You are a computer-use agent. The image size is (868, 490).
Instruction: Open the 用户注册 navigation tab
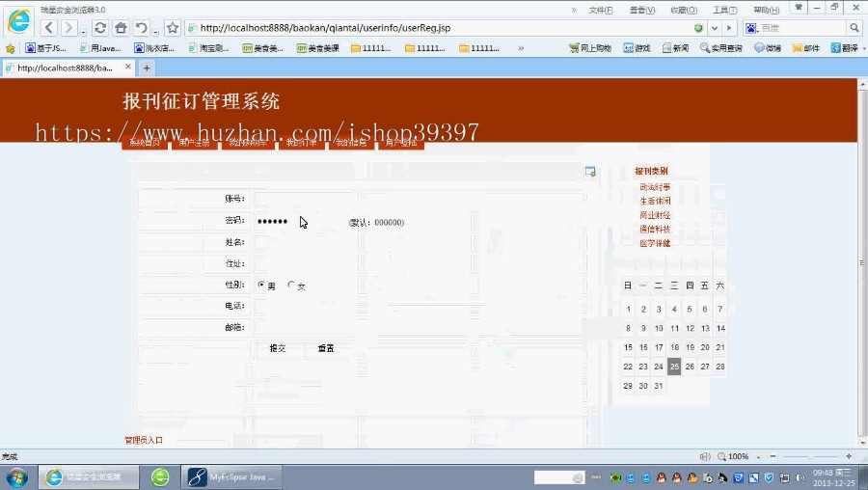194,143
